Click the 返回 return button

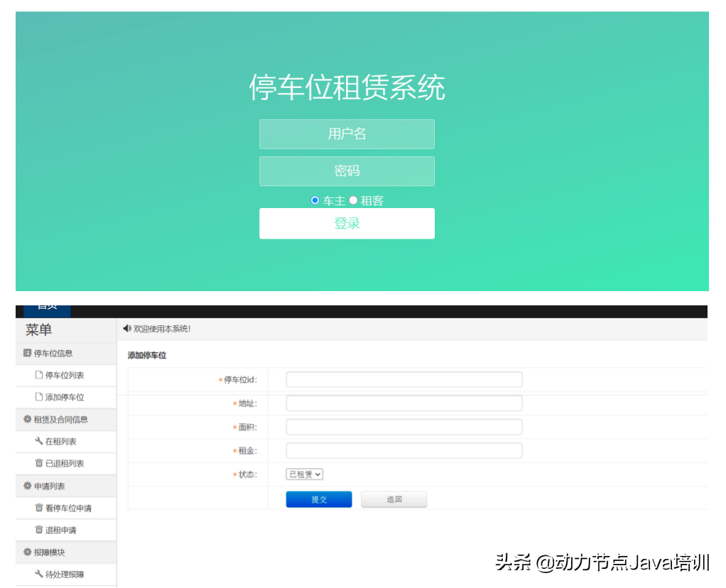click(394, 499)
